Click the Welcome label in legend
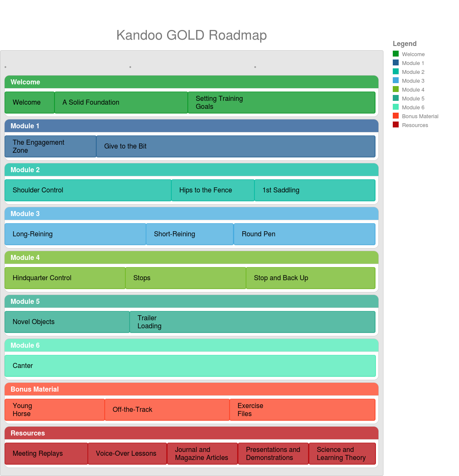Screen dimensions: 459x476 413,54
